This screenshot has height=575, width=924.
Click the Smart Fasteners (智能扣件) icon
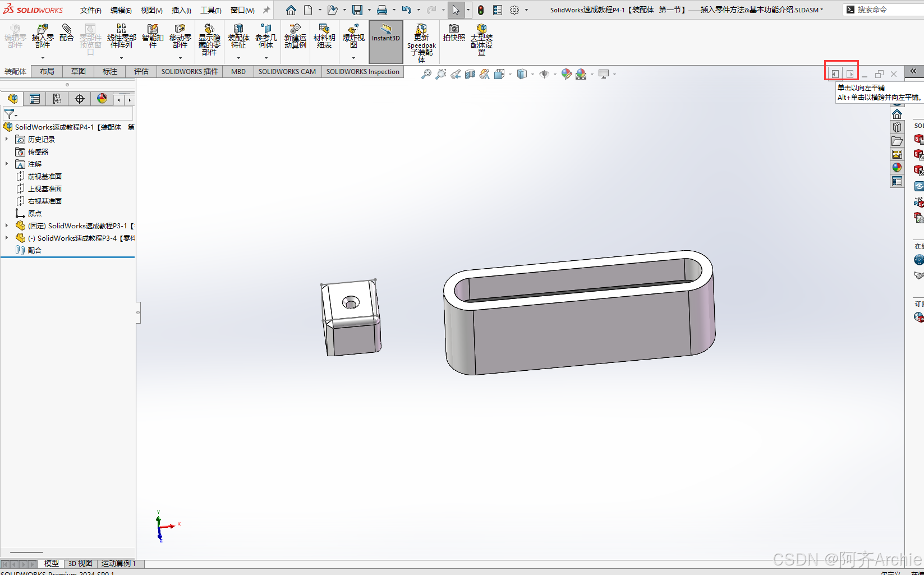pos(153,36)
